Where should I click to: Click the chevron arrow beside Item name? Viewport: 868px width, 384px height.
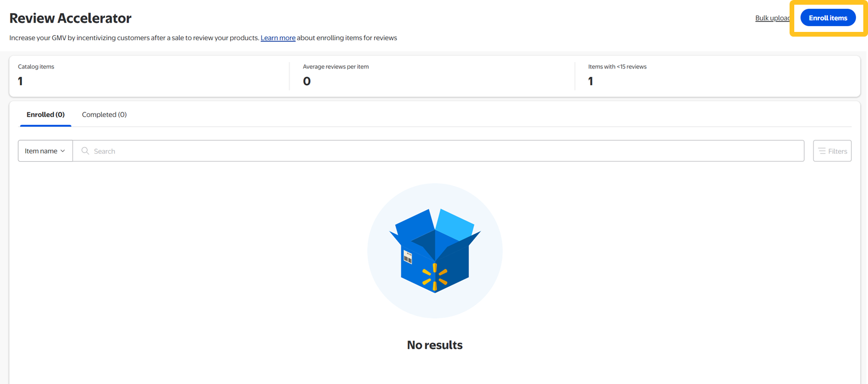[63, 151]
